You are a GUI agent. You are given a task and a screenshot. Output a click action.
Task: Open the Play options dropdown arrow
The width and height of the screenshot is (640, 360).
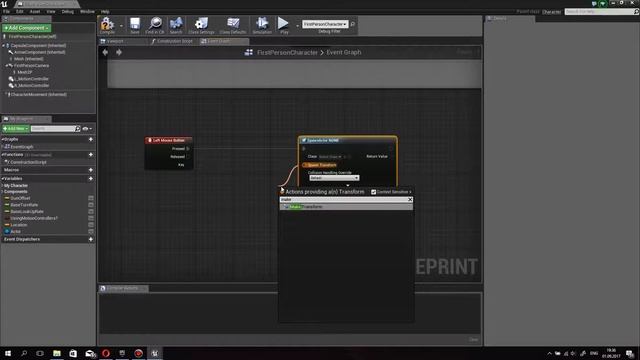[x=297, y=26]
